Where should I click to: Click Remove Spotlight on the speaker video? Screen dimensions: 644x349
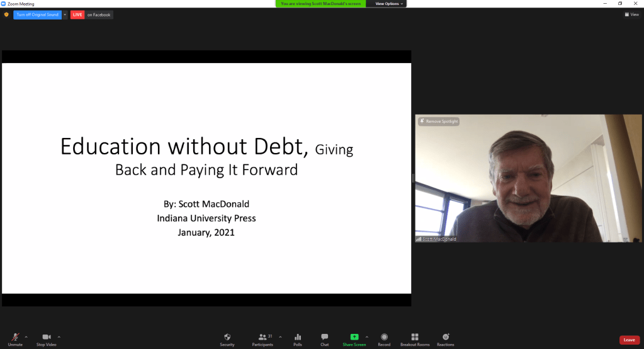click(x=439, y=121)
